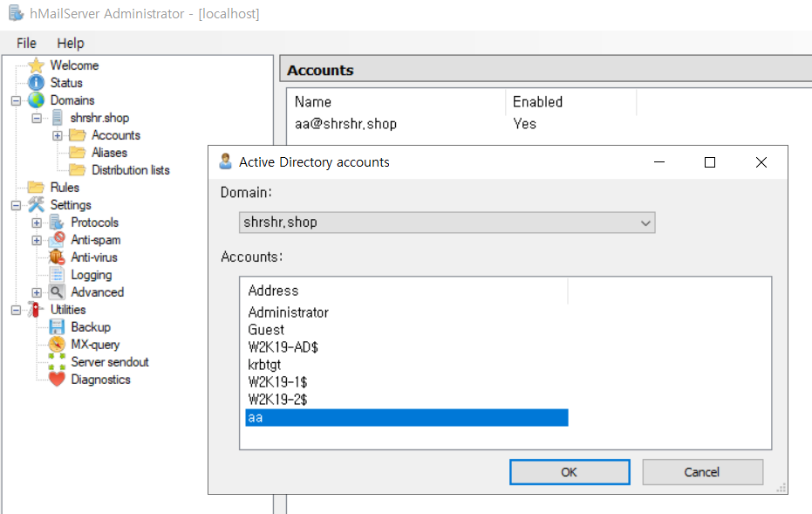Click the Logging document icon
Screen dimensions: 812x514
[57, 275]
